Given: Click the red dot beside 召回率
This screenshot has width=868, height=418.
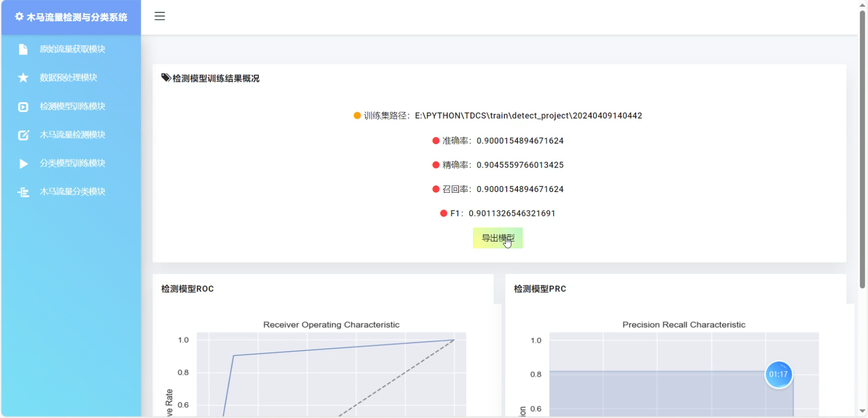Looking at the screenshot, I should point(436,189).
